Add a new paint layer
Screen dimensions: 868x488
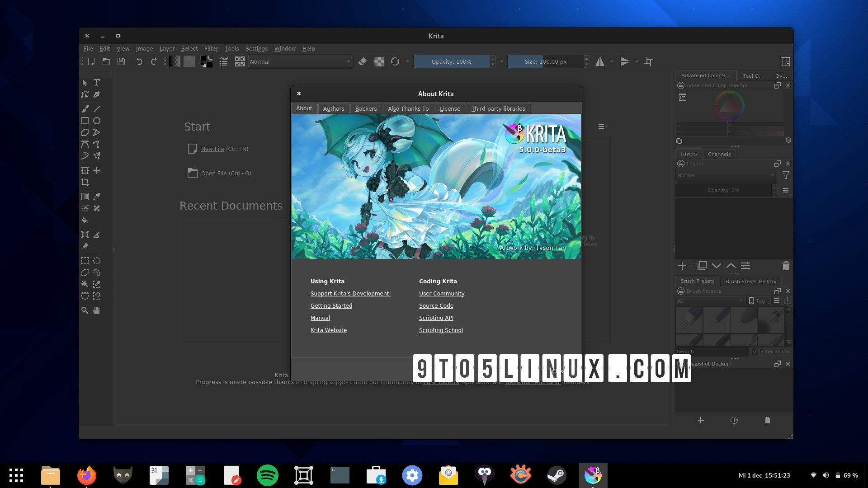click(x=682, y=266)
